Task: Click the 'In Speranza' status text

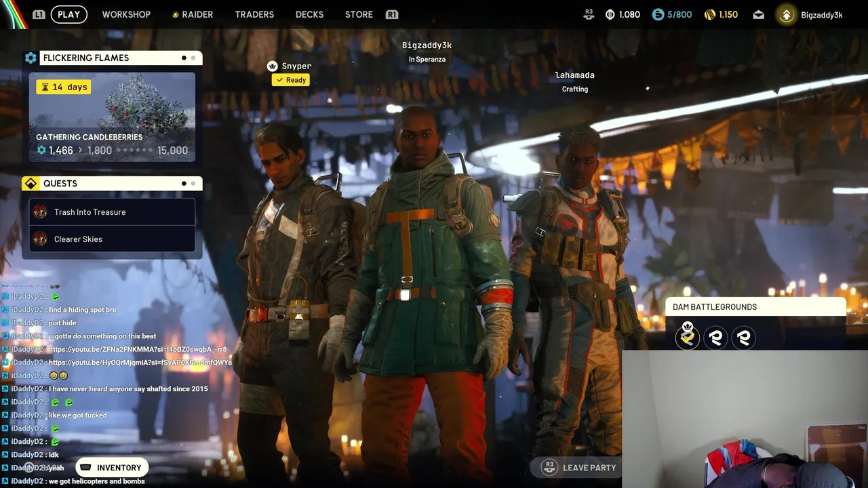Action: (427, 60)
